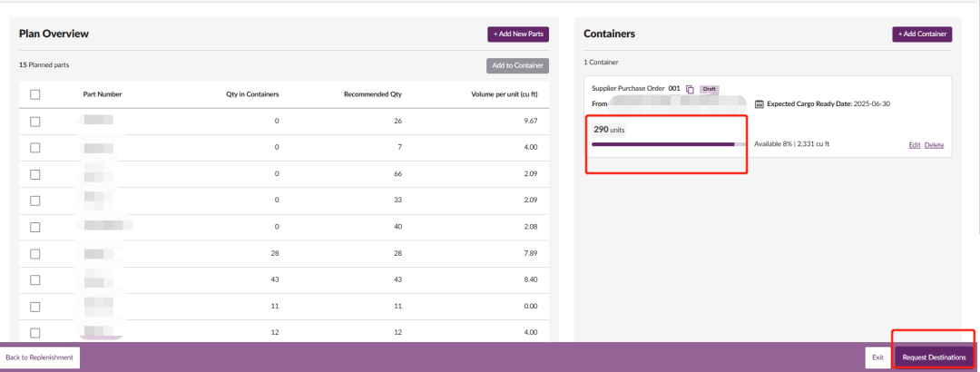The width and height of the screenshot is (980, 372).
Task: Sort by Part Number column header
Action: (x=102, y=94)
